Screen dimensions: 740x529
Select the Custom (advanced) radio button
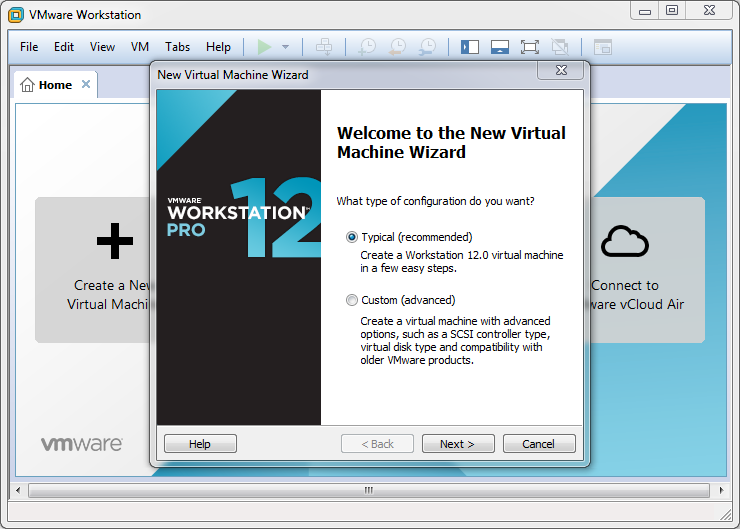[x=352, y=300]
